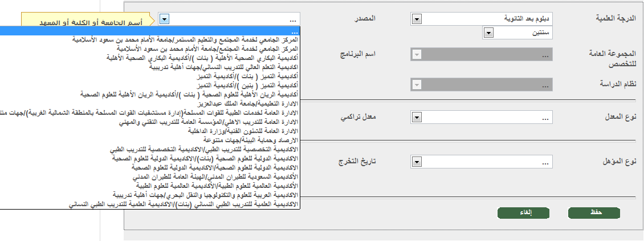This screenshot has height=241, width=644.
Task: Collapse the open المصدر dropdown using its arrow
Action: tap(164, 19)
